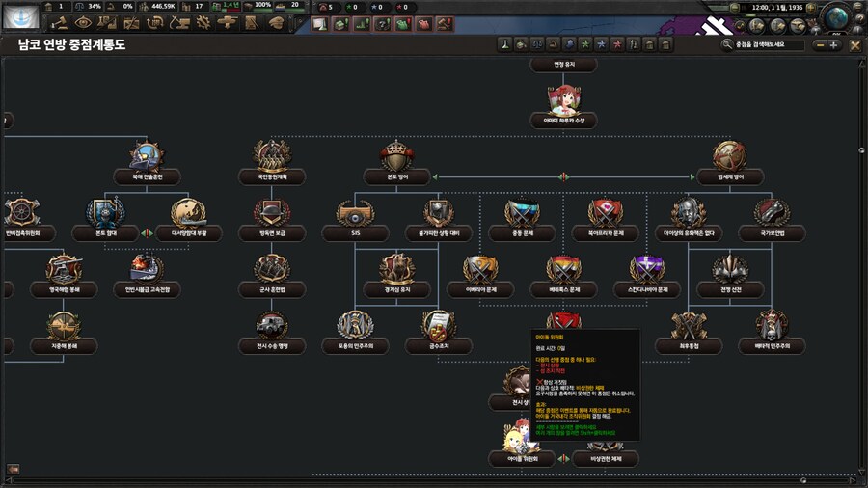Click the 군사 훈련법 focus label
The height and width of the screenshot is (488, 868).
point(272,290)
